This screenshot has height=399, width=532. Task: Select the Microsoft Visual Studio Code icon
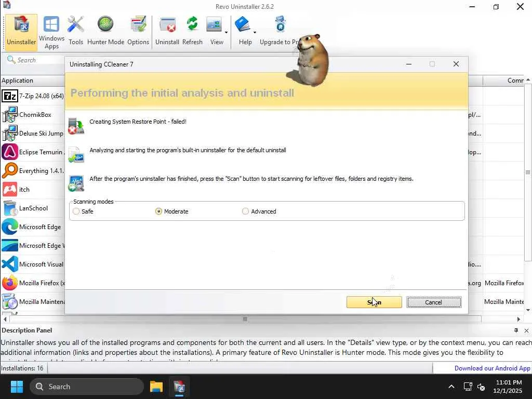[9, 264]
